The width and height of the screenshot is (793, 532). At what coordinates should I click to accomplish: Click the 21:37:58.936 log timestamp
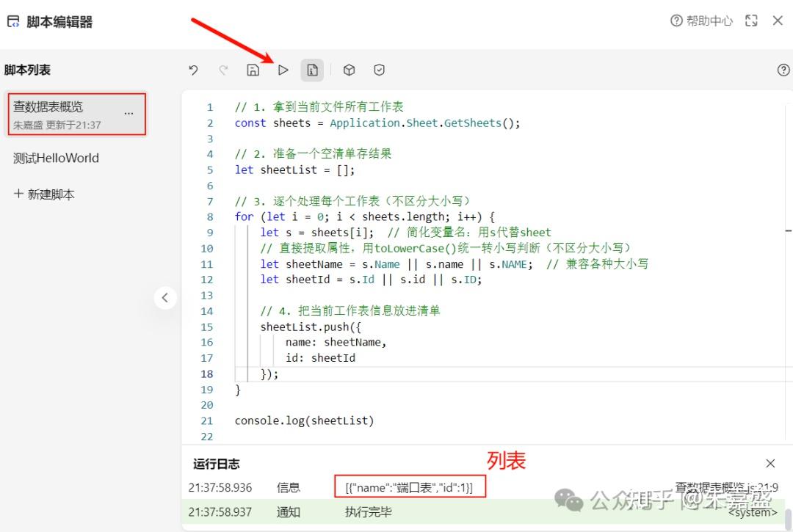coord(220,487)
